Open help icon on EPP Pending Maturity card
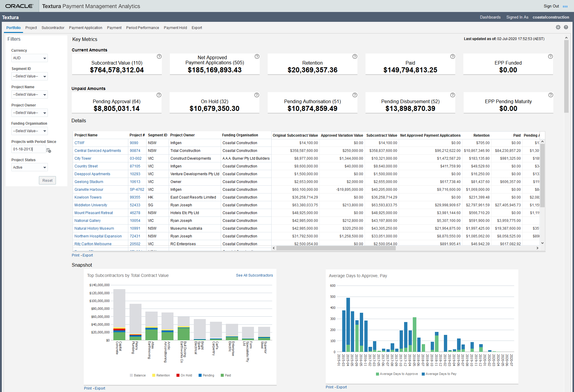The image size is (574, 392). (551, 95)
